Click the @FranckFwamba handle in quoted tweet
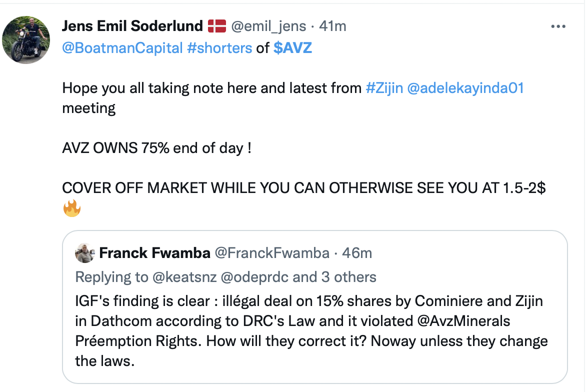The width and height of the screenshot is (587, 392). [x=271, y=253]
